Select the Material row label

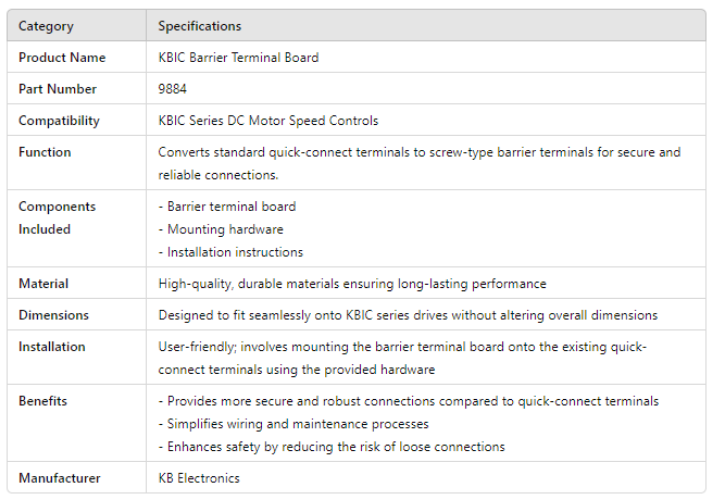coord(44,284)
